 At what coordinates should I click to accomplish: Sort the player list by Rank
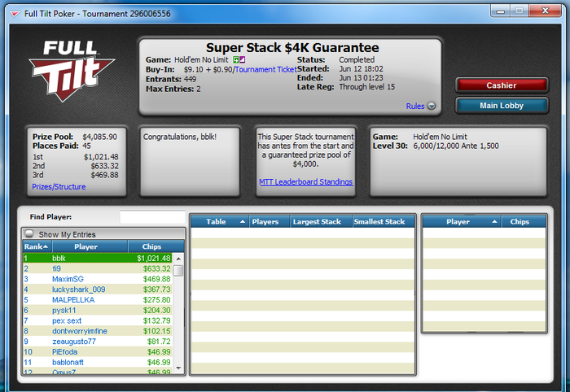click(37, 246)
